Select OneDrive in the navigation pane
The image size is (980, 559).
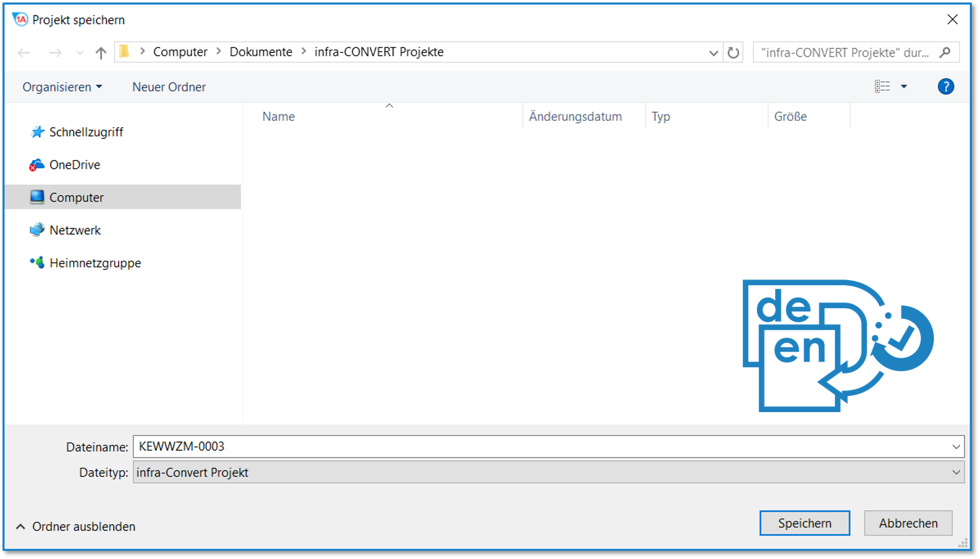75,165
